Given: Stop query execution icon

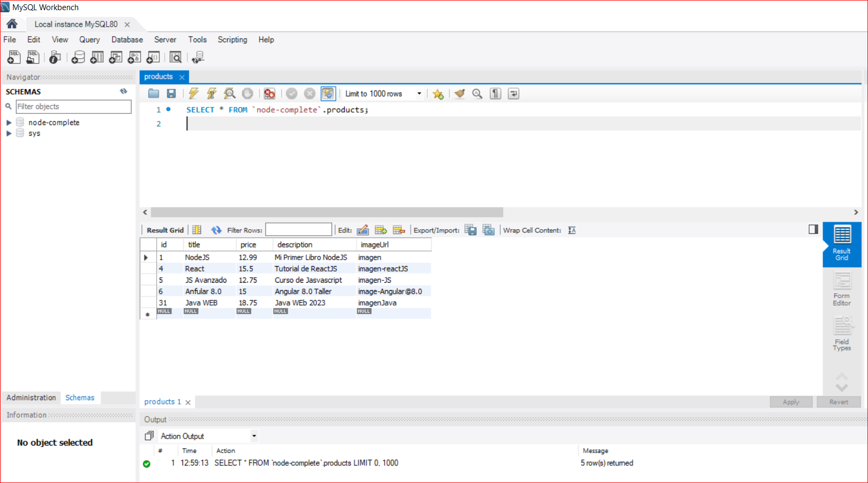Looking at the screenshot, I should tap(248, 94).
